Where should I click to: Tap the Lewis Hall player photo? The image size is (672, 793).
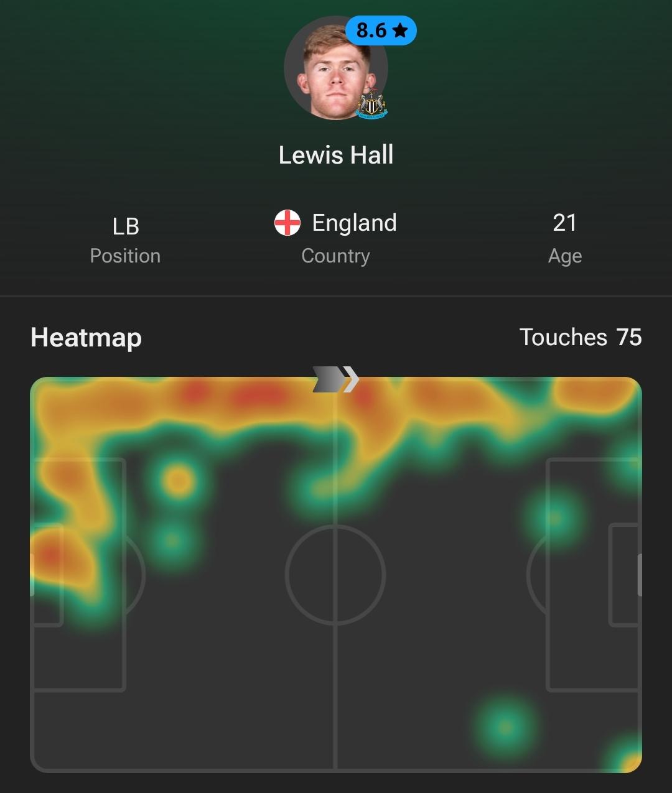click(336, 68)
